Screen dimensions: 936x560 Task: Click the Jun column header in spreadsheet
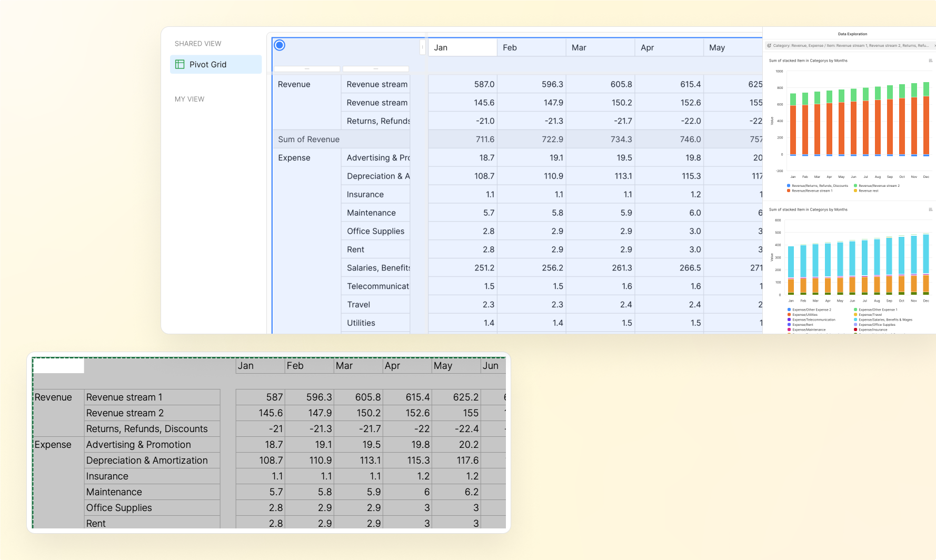(x=493, y=366)
